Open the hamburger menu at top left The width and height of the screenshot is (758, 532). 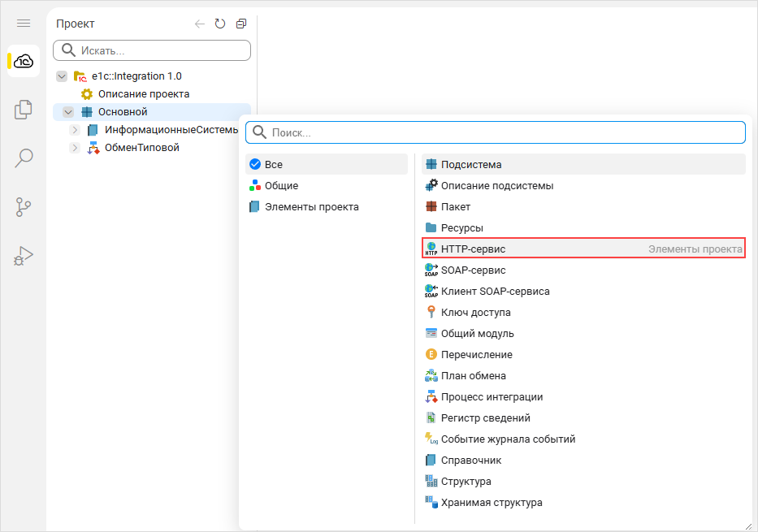tap(23, 23)
